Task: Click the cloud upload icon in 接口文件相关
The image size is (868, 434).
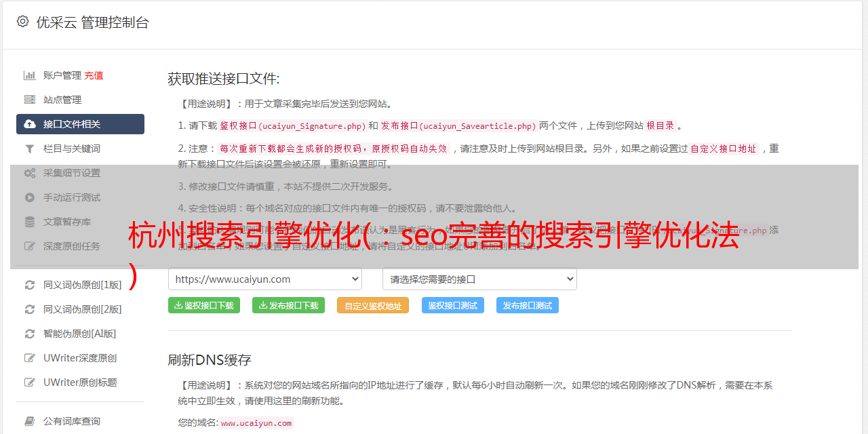Action: click(x=30, y=124)
